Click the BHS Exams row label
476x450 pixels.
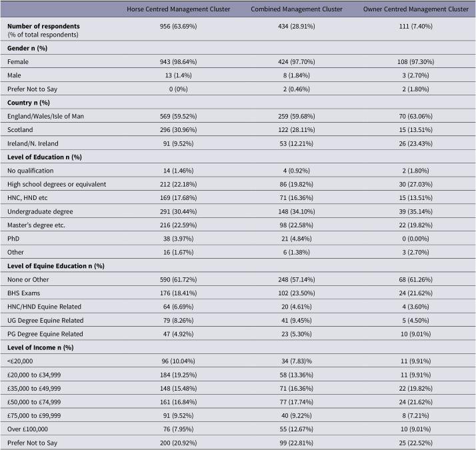click(24, 293)
